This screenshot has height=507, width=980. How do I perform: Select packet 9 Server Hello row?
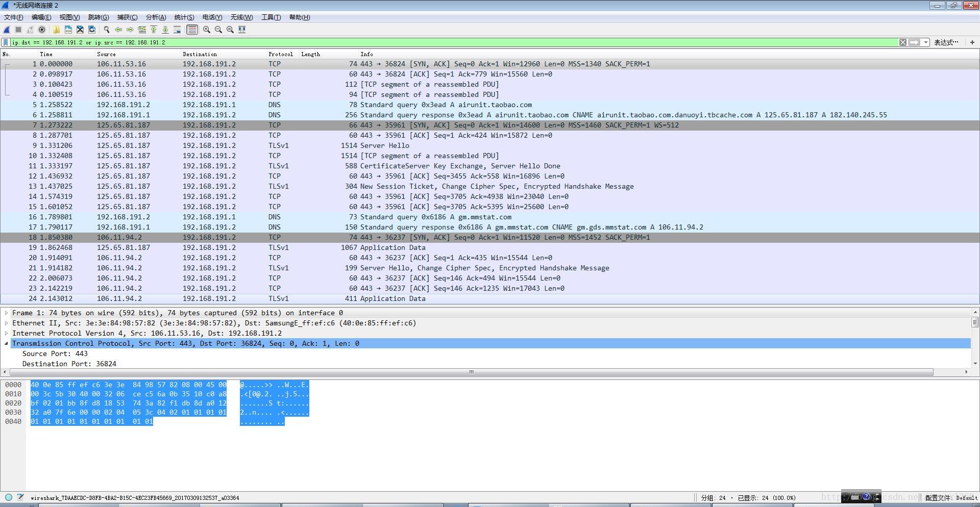490,145
